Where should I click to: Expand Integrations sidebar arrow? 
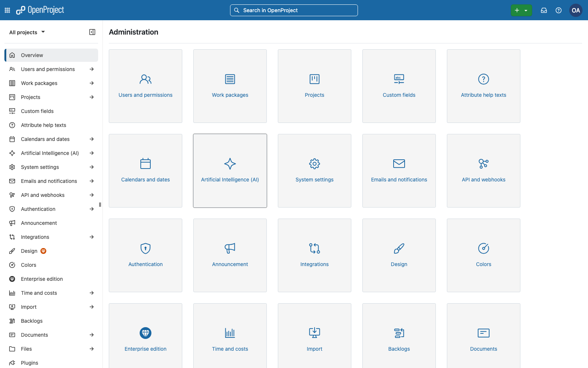click(x=92, y=237)
